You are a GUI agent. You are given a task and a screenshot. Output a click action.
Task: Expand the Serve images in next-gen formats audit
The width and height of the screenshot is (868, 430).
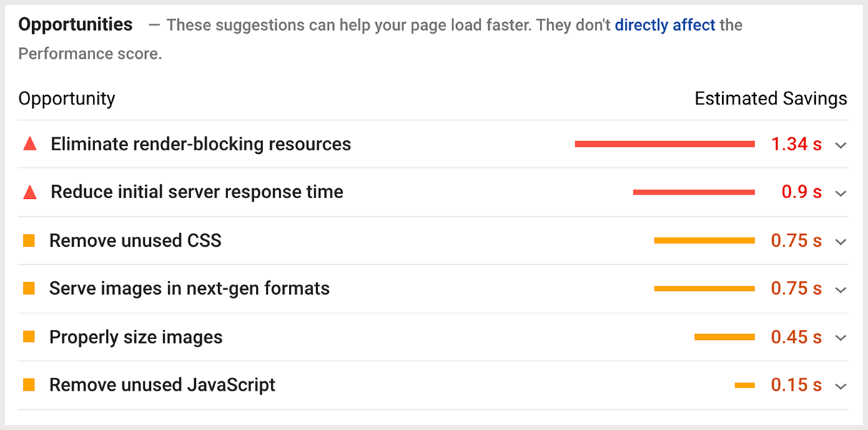841,289
